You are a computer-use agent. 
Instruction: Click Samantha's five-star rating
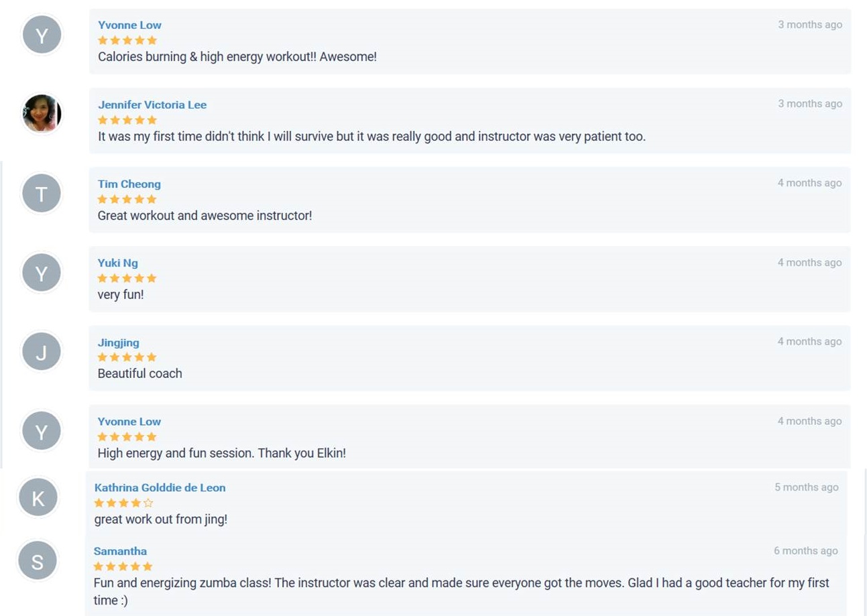pos(123,566)
